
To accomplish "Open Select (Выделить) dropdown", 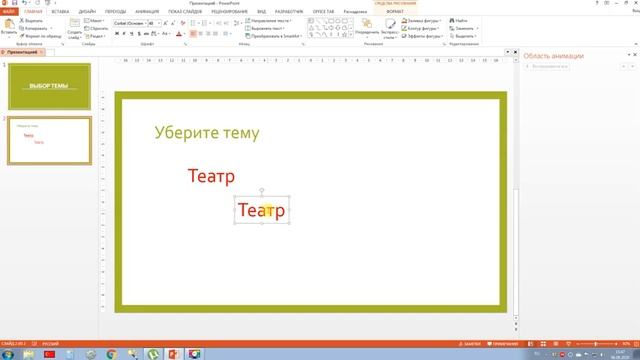I will coord(463,36).
